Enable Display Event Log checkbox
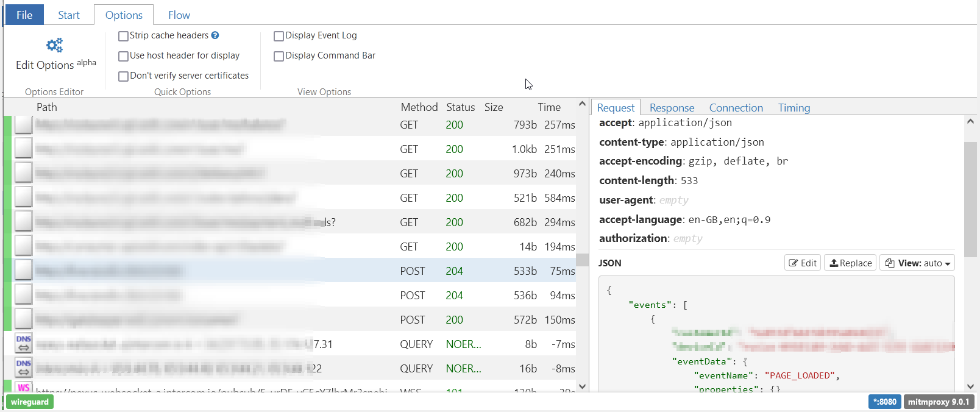980x412 pixels. [x=279, y=36]
